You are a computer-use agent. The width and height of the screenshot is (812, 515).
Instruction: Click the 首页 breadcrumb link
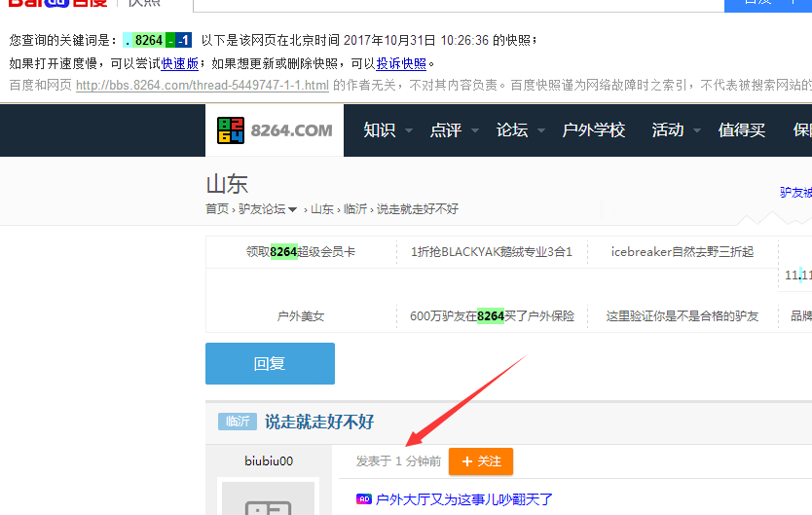[x=217, y=209]
